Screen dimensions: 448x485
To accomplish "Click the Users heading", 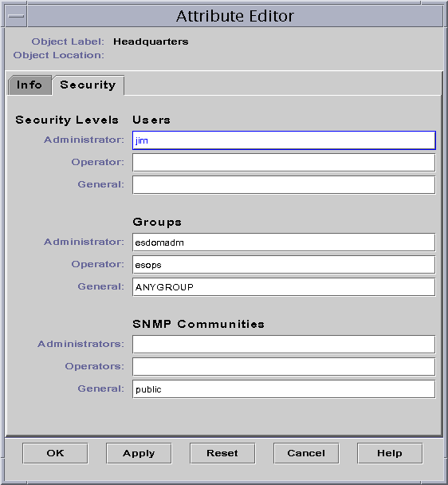I will coord(151,120).
